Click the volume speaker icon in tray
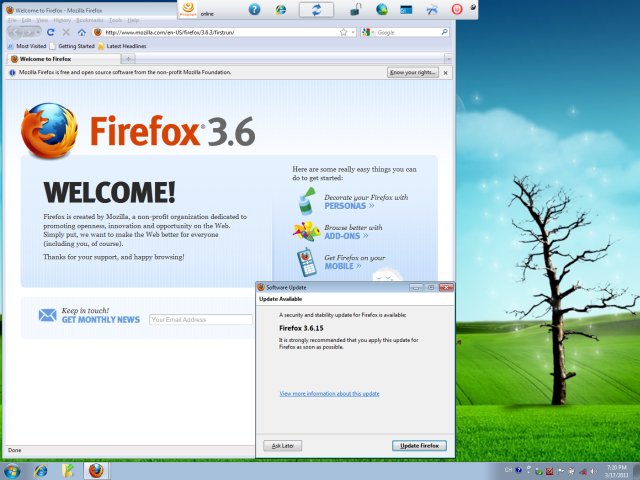640x480 pixels. pos(592,471)
